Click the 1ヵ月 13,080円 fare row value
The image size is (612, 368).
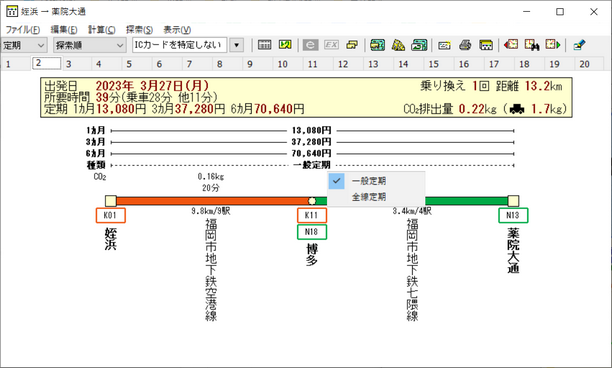tap(312, 131)
